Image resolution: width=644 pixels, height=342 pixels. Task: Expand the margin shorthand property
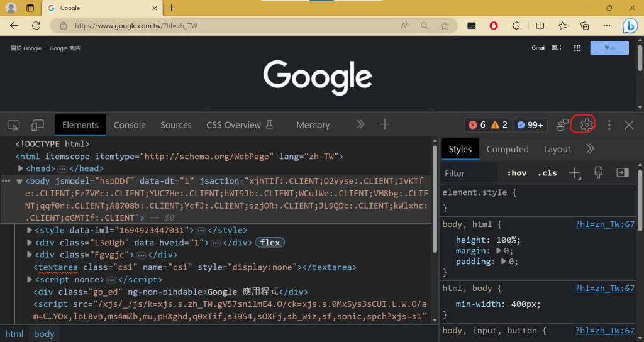(499, 250)
